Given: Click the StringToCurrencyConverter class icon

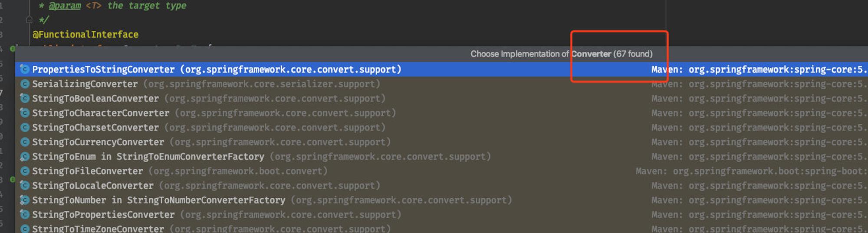Looking at the screenshot, I should [x=25, y=142].
